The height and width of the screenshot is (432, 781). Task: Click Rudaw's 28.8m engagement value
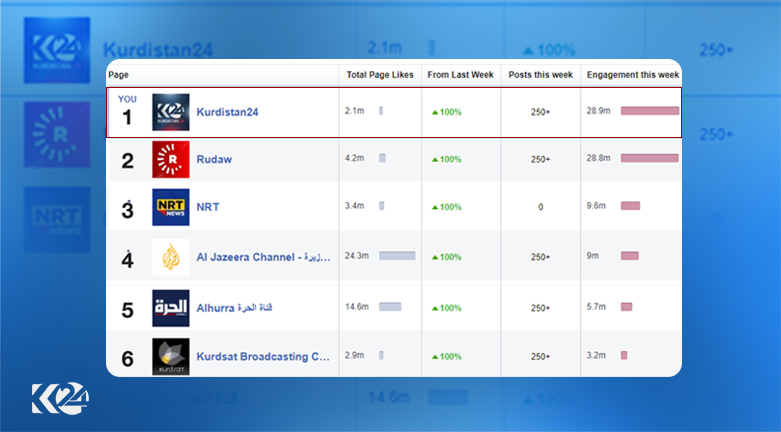pyautogui.click(x=598, y=158)
